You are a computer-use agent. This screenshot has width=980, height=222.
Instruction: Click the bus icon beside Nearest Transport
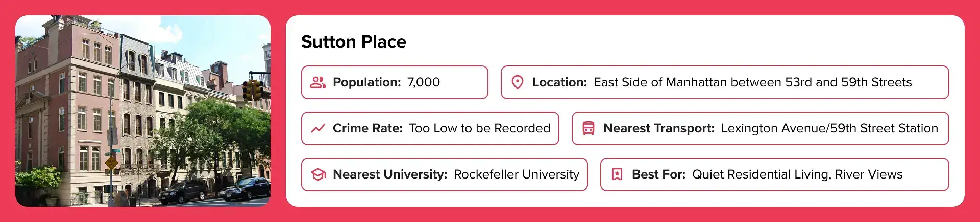589,128
